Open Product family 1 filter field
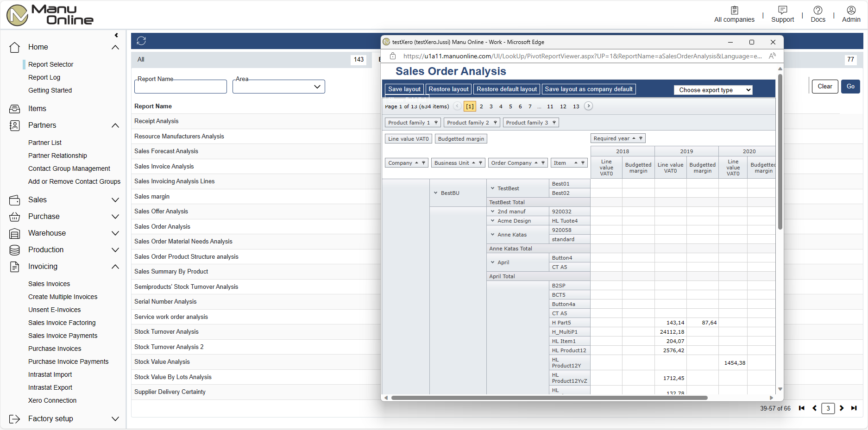Viewport: 868px width, 430px height. tap(412, 123)
